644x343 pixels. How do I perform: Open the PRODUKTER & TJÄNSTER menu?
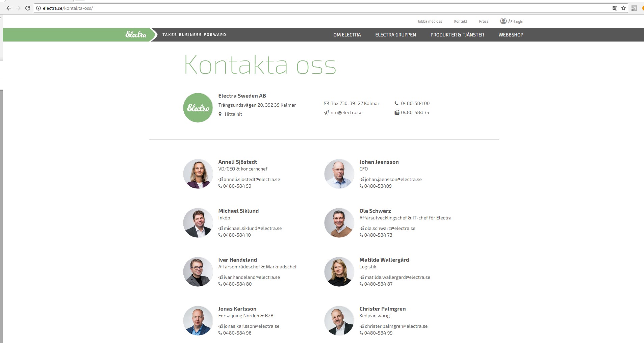[457, 35]
